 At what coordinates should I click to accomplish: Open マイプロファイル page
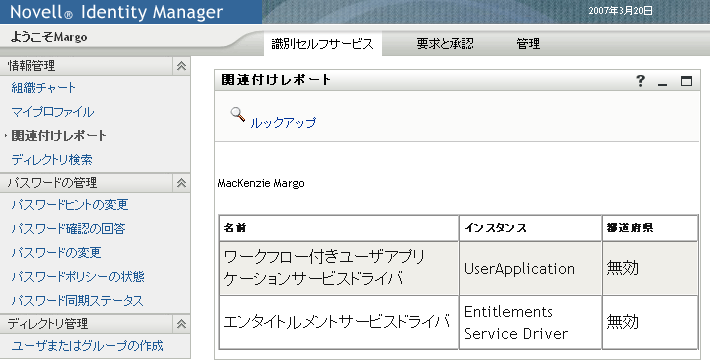pos(53,112)
